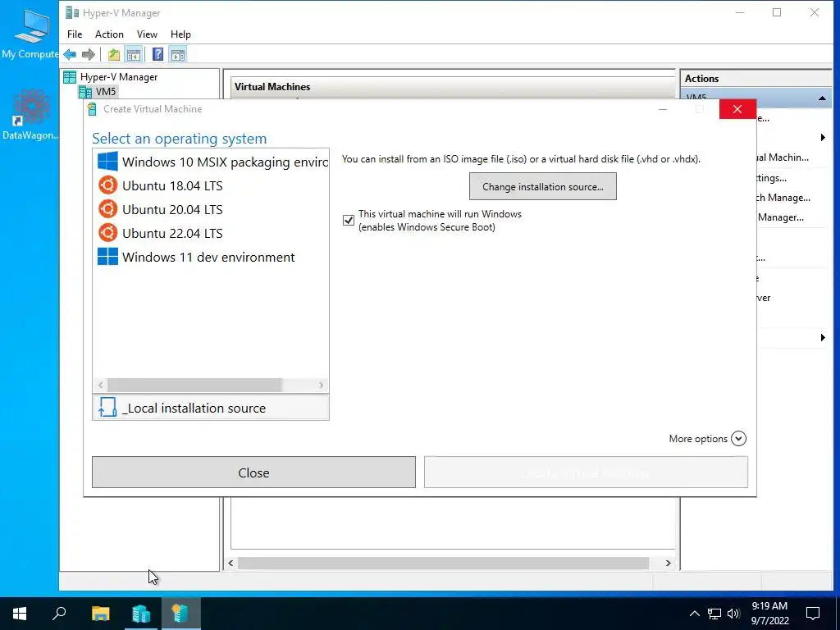Select Ubuntu 22.04 LTS from the list
Image resolution: width=840 pixels, height=630 pixels.
click(x=211, y=233)
